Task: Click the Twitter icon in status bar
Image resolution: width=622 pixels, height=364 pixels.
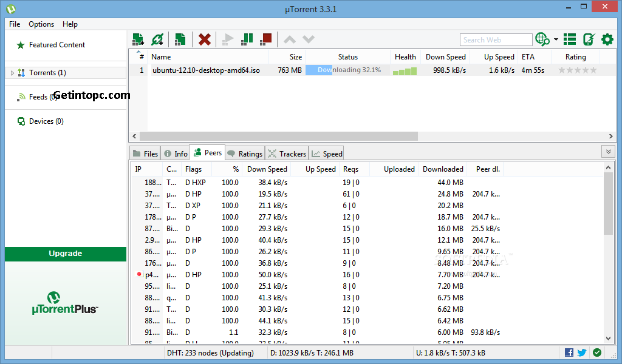Action: point(582,352)
